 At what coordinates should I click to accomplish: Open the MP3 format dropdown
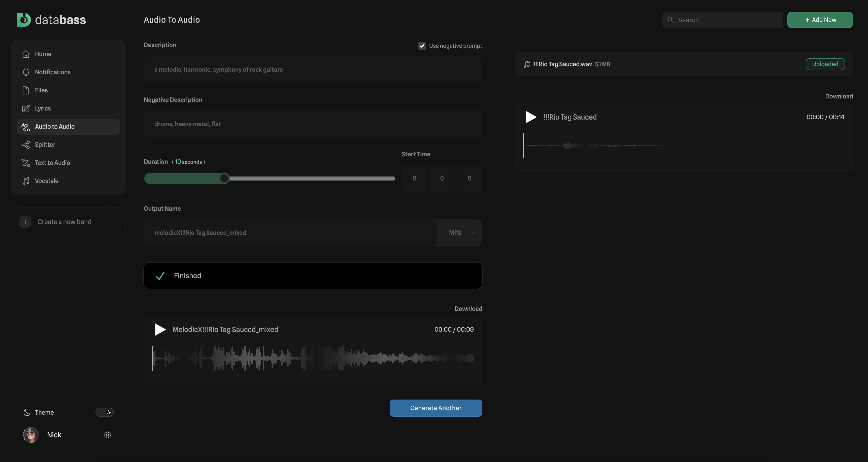[x=459, y=233]
